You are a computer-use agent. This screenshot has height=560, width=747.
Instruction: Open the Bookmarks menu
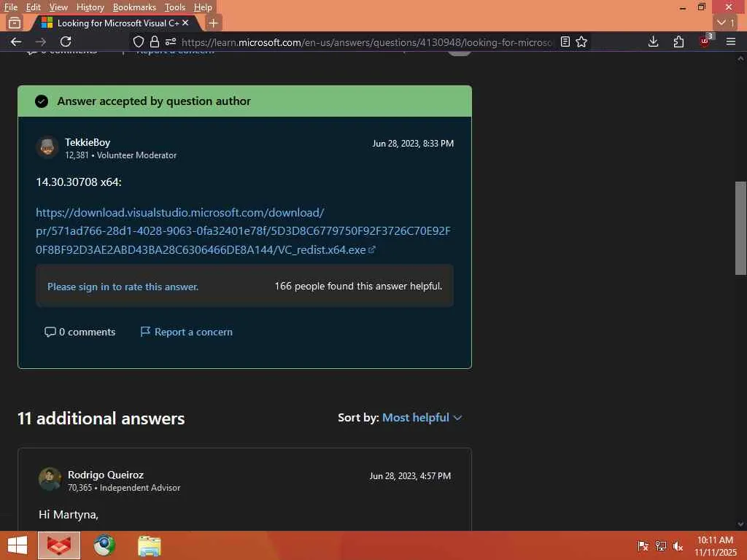[134, 7]
